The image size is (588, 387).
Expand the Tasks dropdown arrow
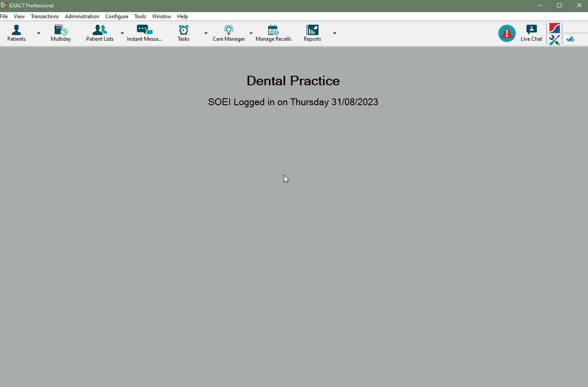tap(206, 33)
